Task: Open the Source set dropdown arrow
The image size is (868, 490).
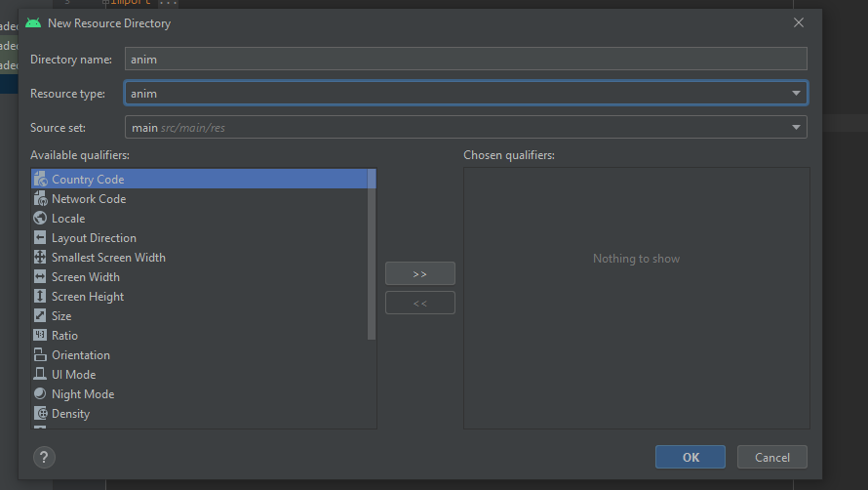Action: pos(796,128)
